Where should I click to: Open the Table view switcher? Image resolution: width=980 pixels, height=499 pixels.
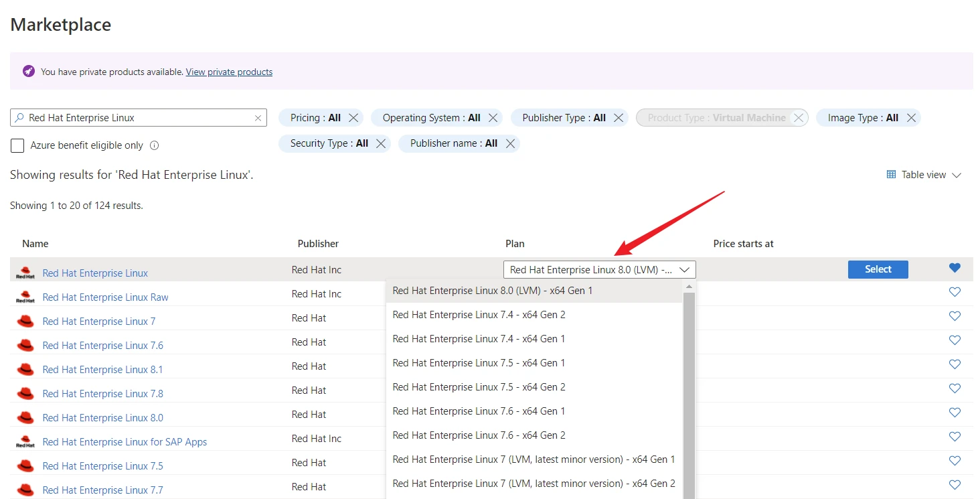pyautogui.click(x=924, y=175)
